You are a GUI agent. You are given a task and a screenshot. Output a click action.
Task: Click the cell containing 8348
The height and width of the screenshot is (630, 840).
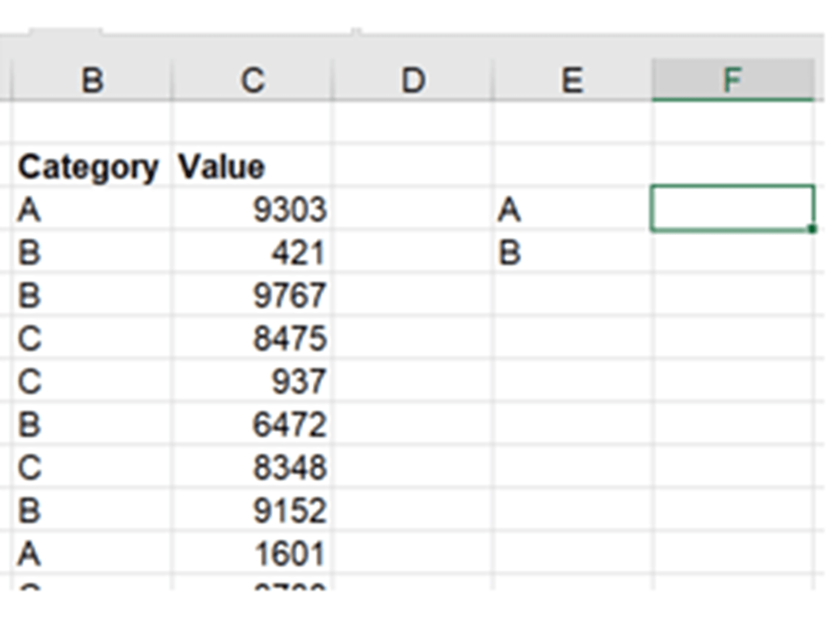pos(252,468)
